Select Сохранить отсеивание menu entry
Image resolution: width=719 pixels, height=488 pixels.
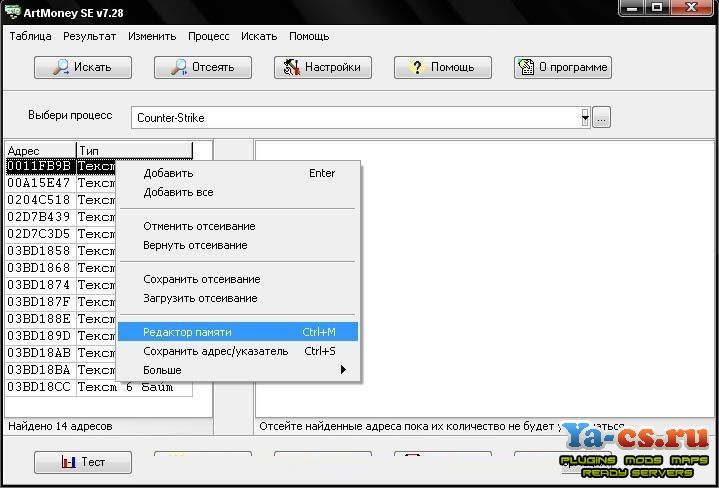pos(238,279)
